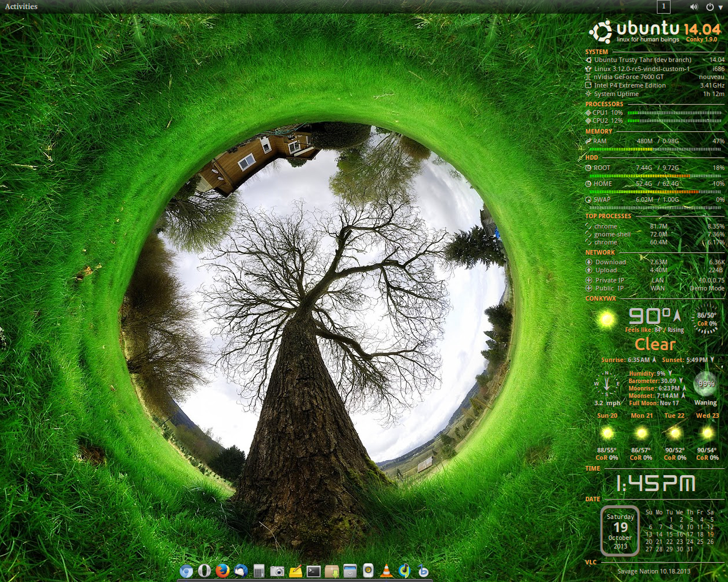The height and width of the screenshot is (582, 728).
Task: Click the CPU2 usage bar
Action: [675, 120]
